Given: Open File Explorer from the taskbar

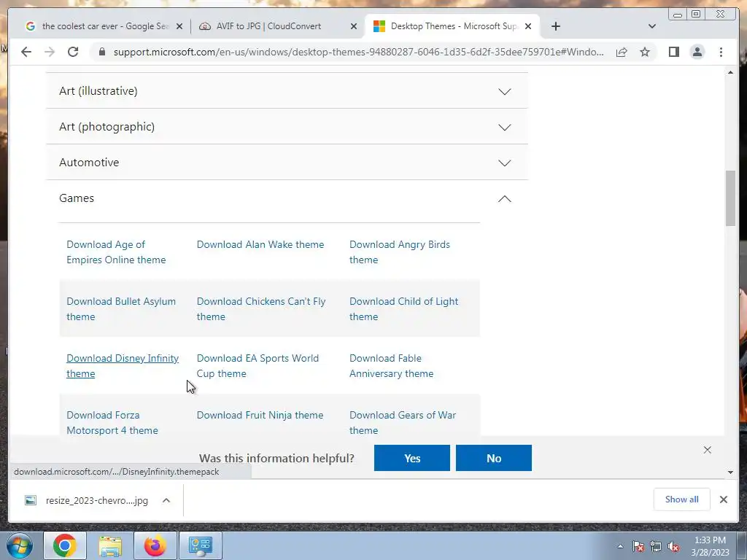Looking at the screenshot, I should (x=111, y=545).
